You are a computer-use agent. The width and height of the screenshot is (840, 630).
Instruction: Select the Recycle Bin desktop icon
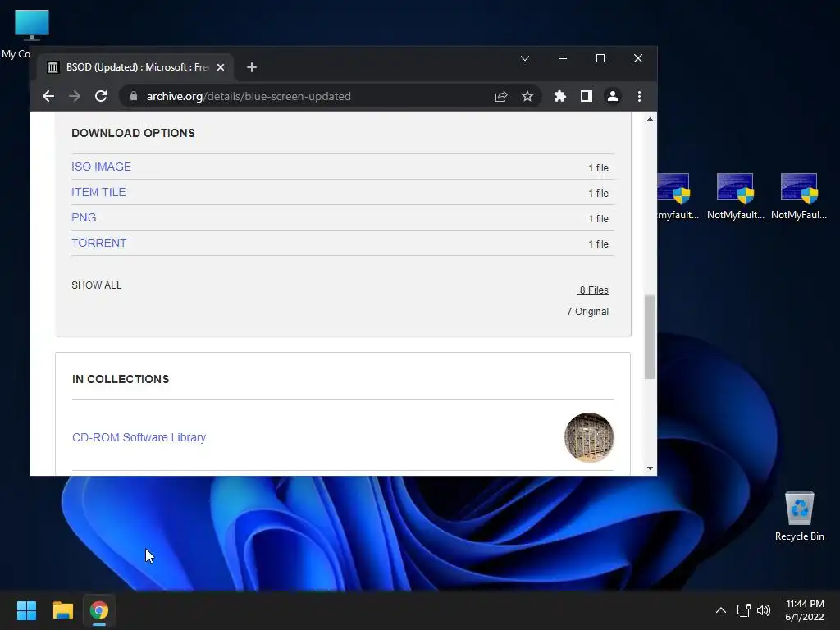pyautogui.click(x=799, y=516)
